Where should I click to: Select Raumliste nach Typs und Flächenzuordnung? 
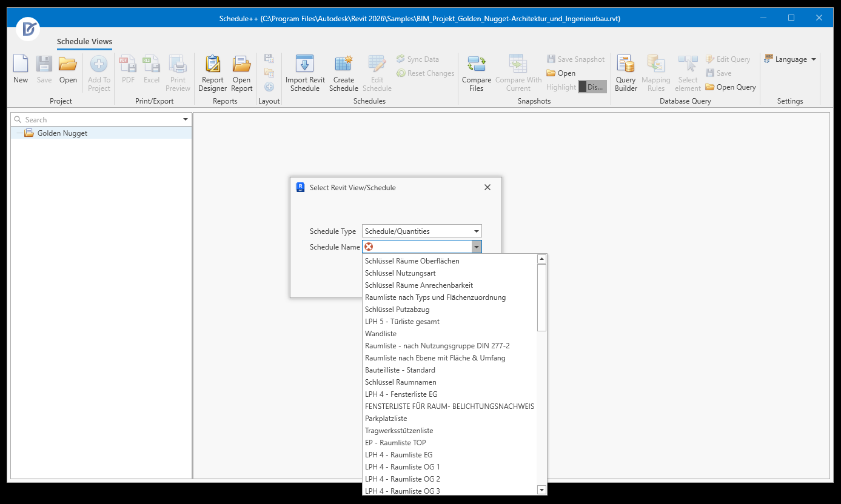click(x=450, y=297)
